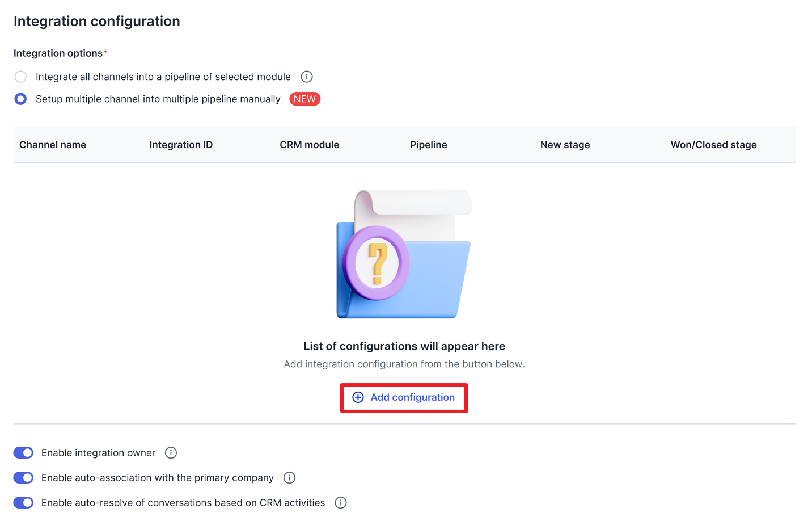Select Integrate all channels into a pipeline radio

(20, 77)
